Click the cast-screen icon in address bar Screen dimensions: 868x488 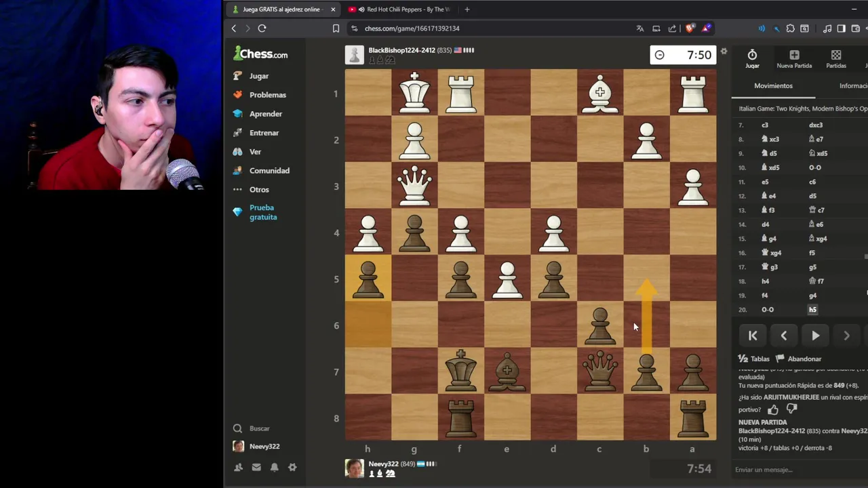click(656, 28)
